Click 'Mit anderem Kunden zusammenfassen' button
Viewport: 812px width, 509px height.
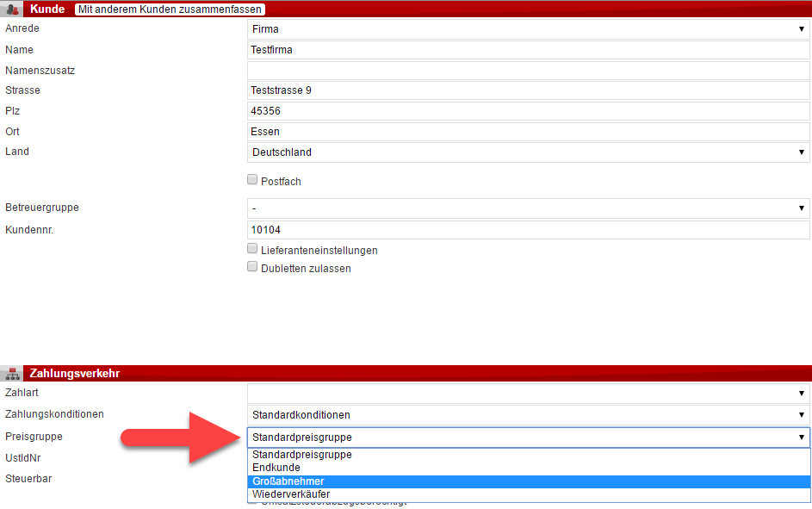click(170, 9)
